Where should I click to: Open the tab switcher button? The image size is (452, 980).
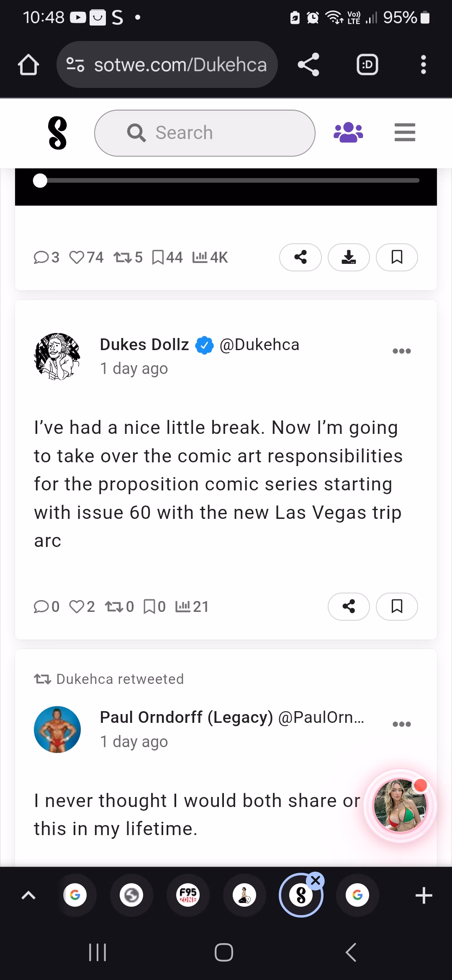pos(367,65)
